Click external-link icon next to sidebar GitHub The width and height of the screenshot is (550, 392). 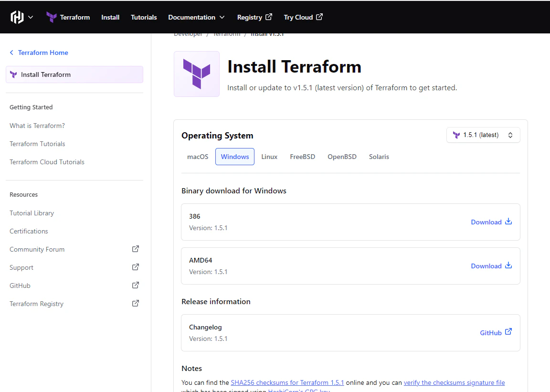coord(136,285)
